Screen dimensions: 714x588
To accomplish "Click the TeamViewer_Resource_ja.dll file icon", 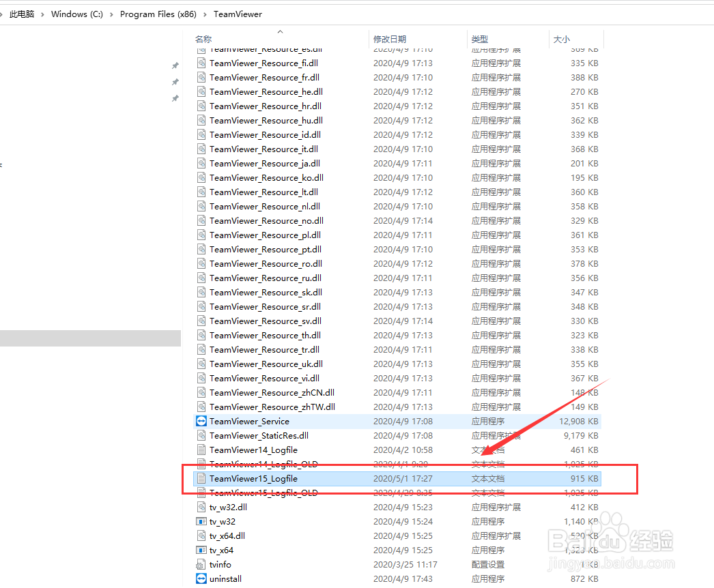I will (x=201, y=164).
